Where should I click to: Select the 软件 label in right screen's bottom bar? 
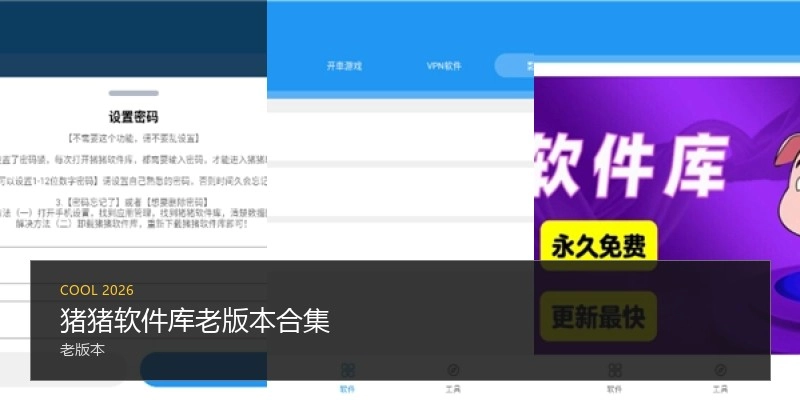click(x=614, y=389)
